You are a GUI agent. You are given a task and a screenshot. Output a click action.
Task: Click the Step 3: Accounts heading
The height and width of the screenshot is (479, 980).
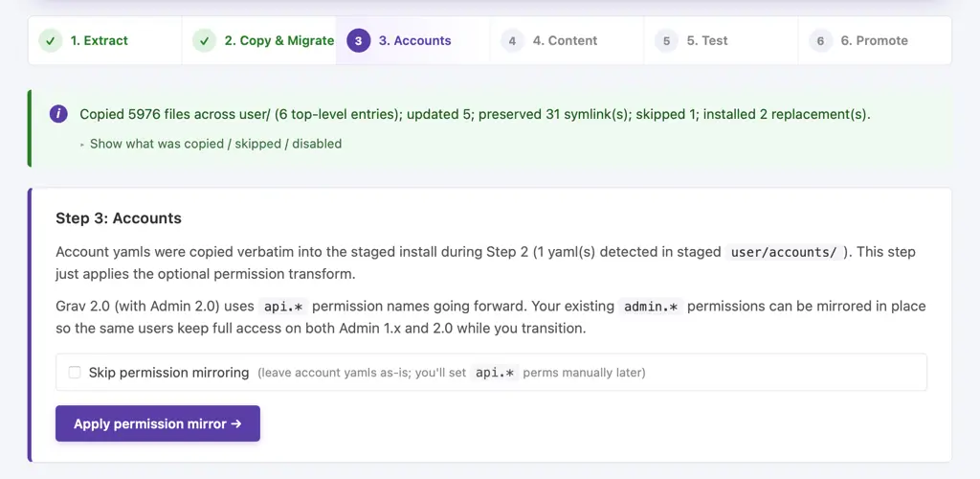coord(119,218)
